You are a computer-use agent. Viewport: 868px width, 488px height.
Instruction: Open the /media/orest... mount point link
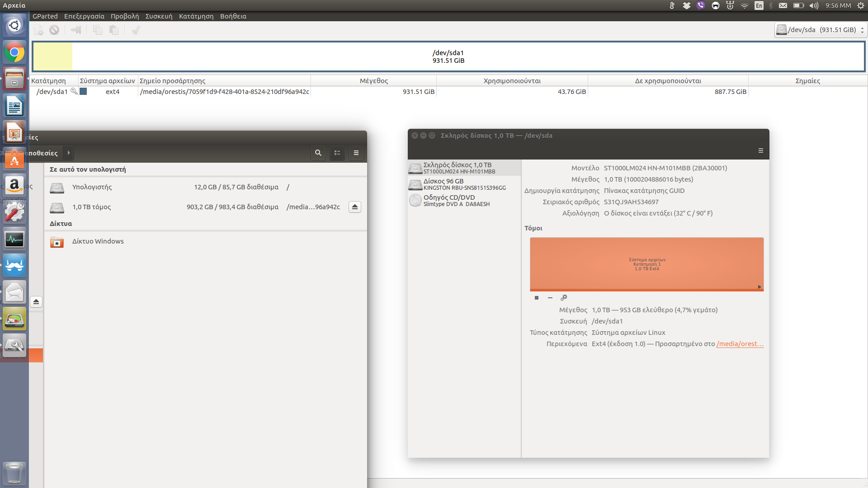click(x=740, y=344)
